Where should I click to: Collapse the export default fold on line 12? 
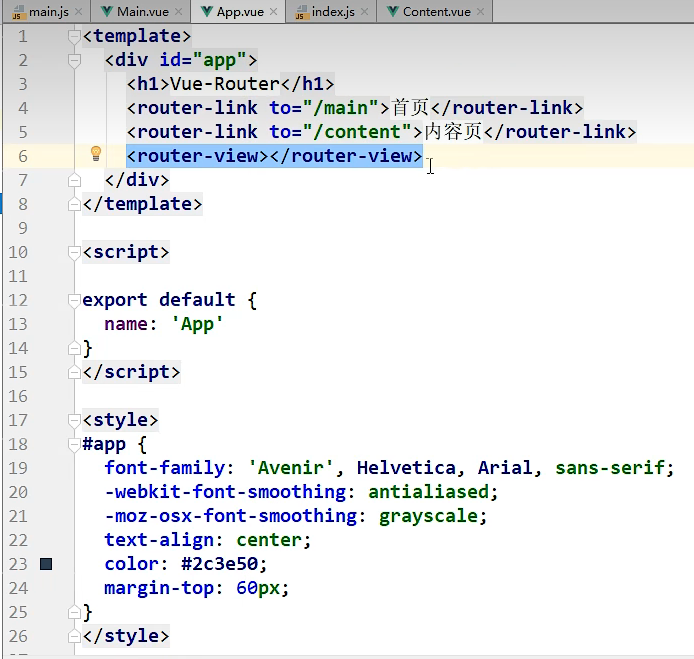click(74, 300)
